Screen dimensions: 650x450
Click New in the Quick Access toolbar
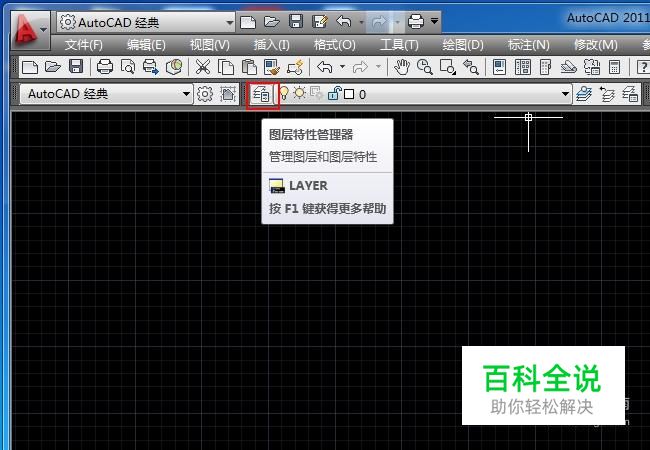(248, 22)
